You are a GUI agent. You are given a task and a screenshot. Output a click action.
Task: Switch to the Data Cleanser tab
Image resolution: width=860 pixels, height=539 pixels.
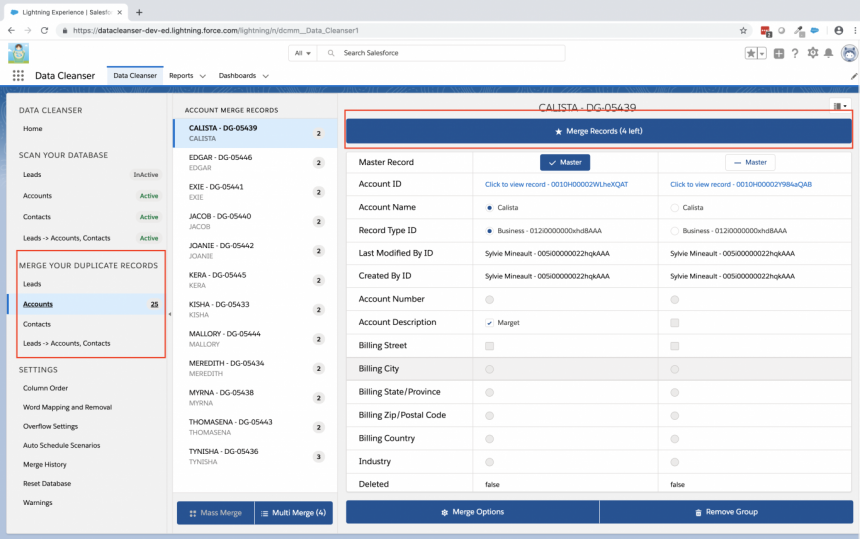[135, 76]
